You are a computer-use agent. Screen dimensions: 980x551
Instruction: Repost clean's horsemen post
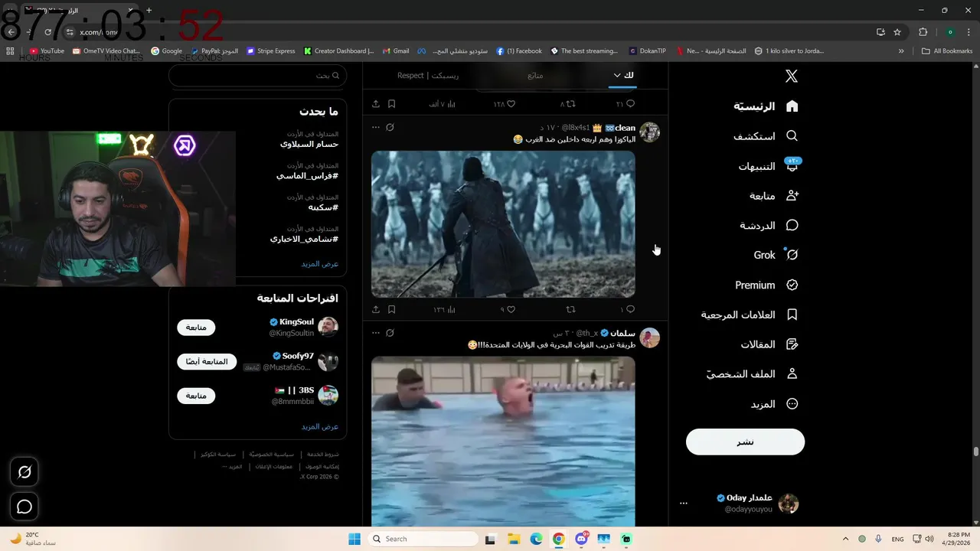click(570, 309)
